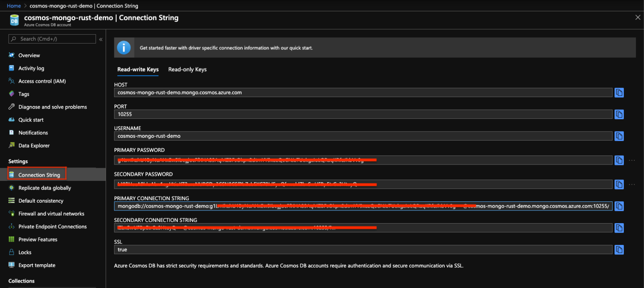
Task: Copy the PORT value using copy icon
Action: pyautogui.click(x=619, y=114)
